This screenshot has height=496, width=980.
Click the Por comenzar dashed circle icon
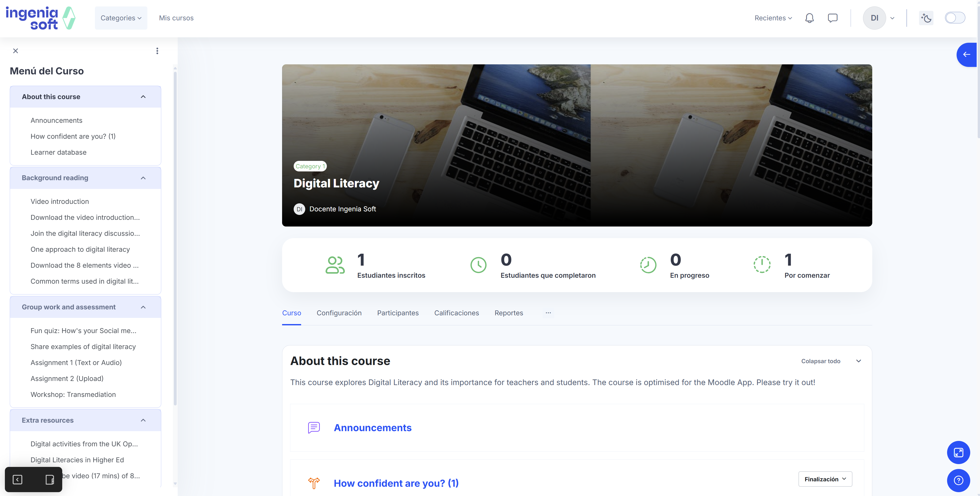tap(762, 264)
